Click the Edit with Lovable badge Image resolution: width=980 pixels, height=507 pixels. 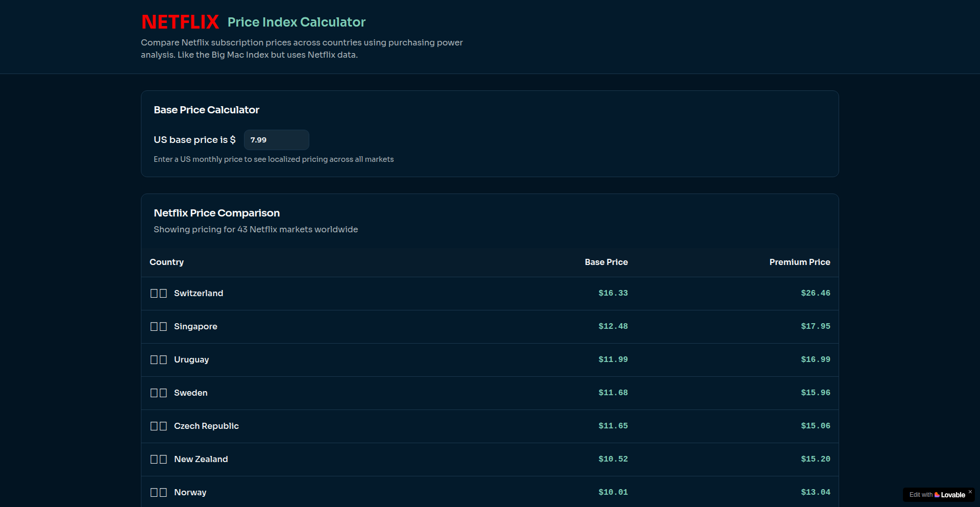click(937, 495)
